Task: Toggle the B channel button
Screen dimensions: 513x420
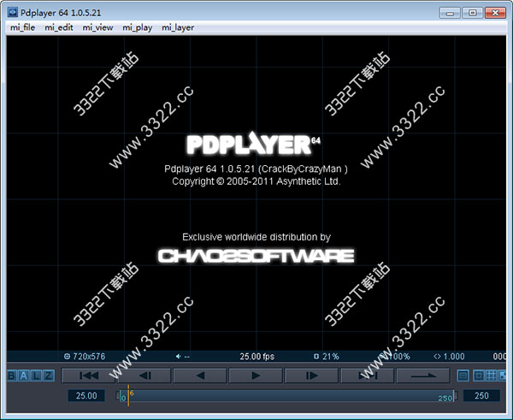Action: (x=12, y=376)
